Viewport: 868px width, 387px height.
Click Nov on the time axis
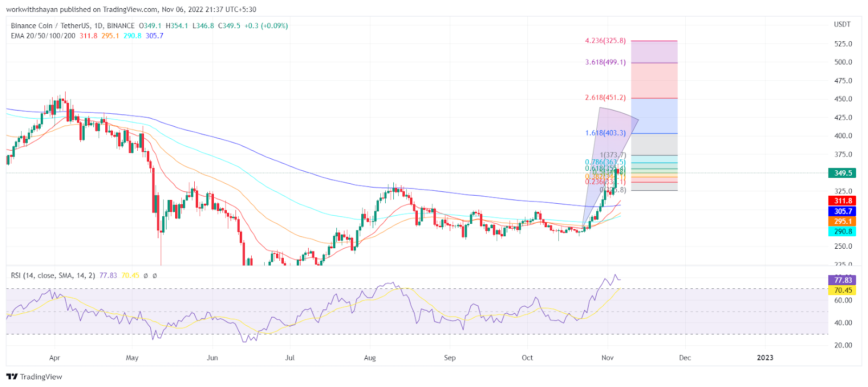[x=608, y=358]
